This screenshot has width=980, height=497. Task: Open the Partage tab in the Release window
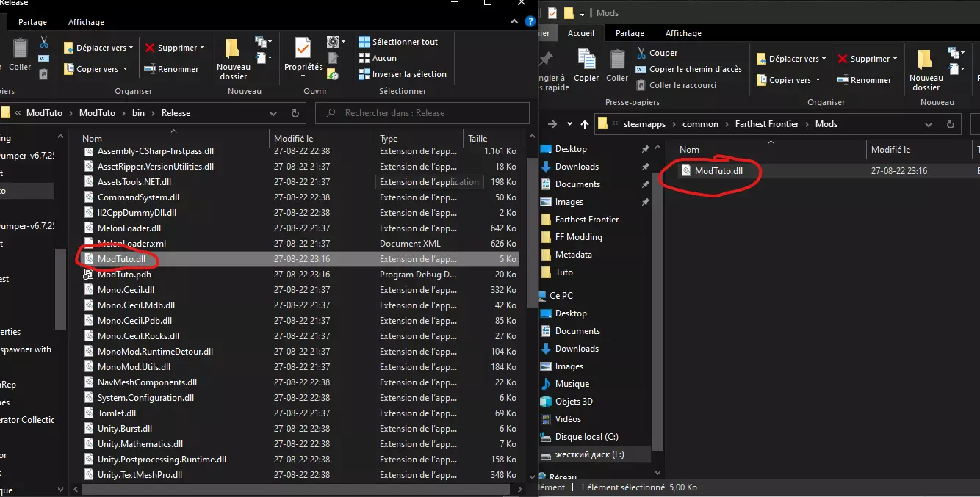pos(33,22)
